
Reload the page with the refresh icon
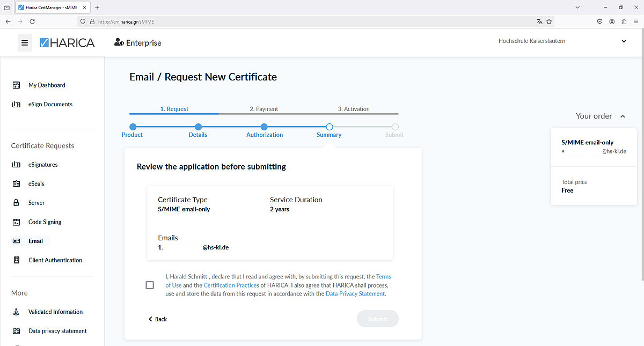tap(32, 21)
